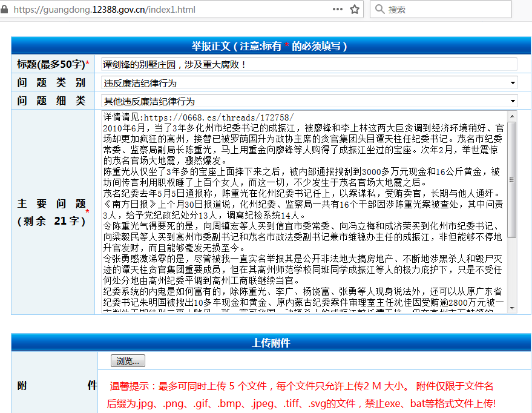Click the 问题类别 dropdown arrow
The width and height of the screenshot is (532, 413).
[513, 82]
